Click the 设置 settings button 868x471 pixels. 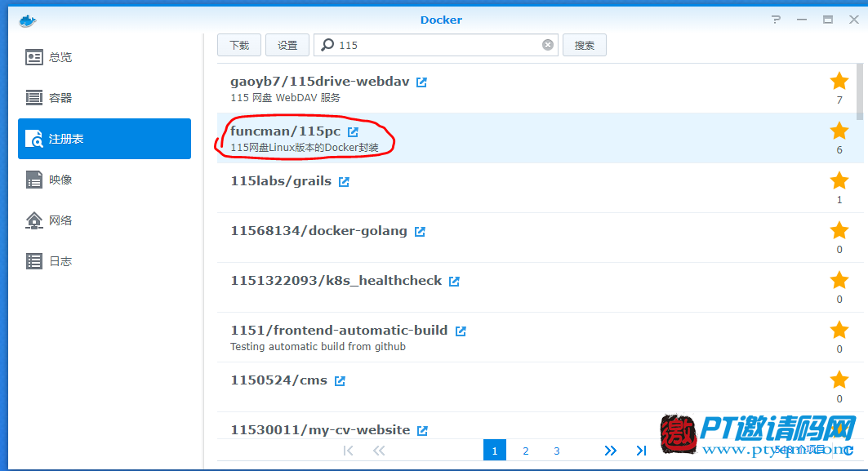pos(287,45)
